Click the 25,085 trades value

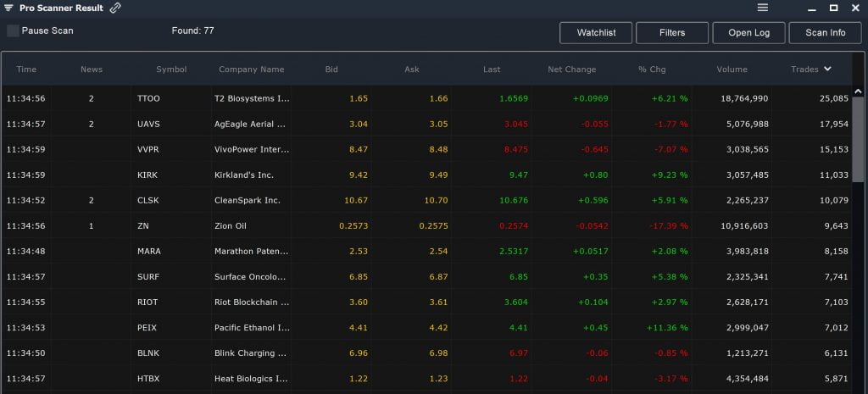[834, 98]
